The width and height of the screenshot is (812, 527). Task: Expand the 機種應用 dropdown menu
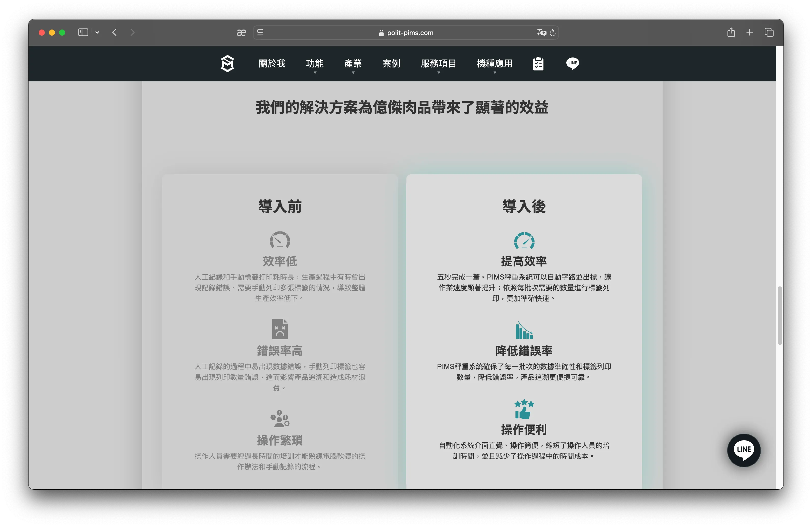(495, 64)
